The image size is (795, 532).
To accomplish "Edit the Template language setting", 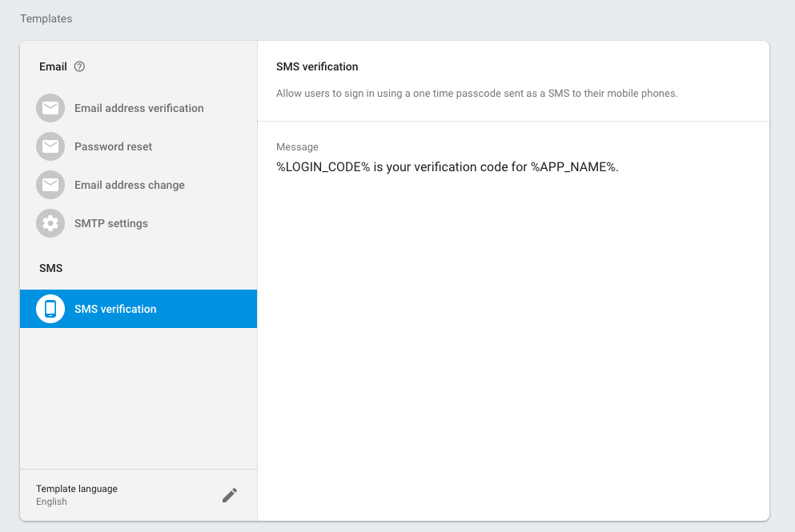I will 76,489.
